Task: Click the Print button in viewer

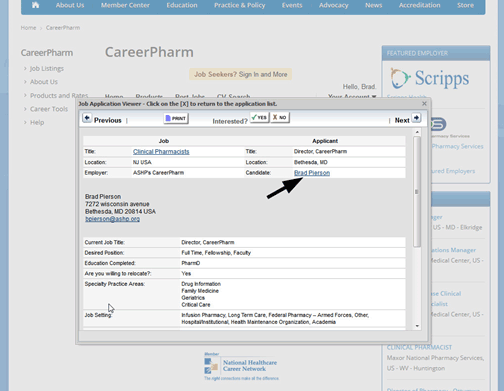Action: [x=176, y=118]
